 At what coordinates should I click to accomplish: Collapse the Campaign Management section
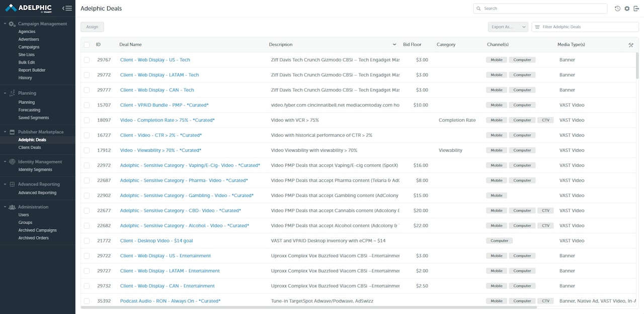tap(5, 24)
